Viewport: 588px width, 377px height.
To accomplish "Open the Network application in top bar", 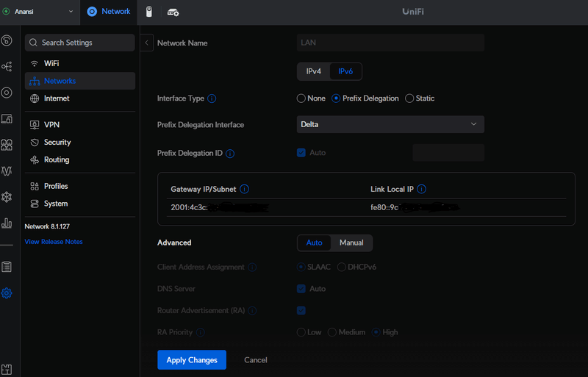I will pyautogui.click(x=109, y=12).
